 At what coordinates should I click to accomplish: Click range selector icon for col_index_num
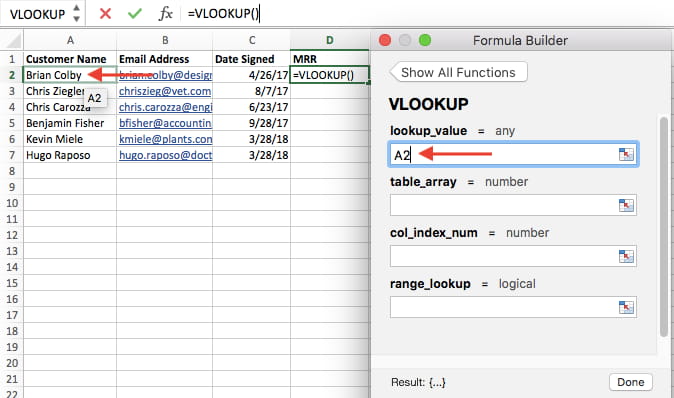point(626,257)
